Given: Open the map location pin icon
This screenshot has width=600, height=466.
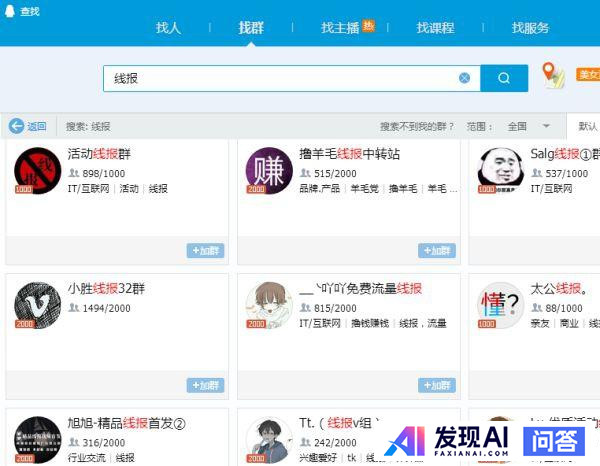Looking at the screenshot, I should click(x=553, y=75).
